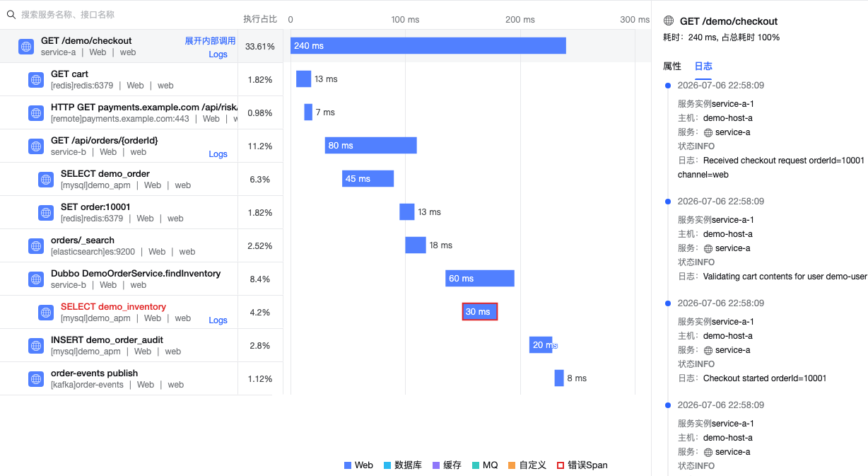Click the 自定义 legend color swatch

[x=512, y=465]
